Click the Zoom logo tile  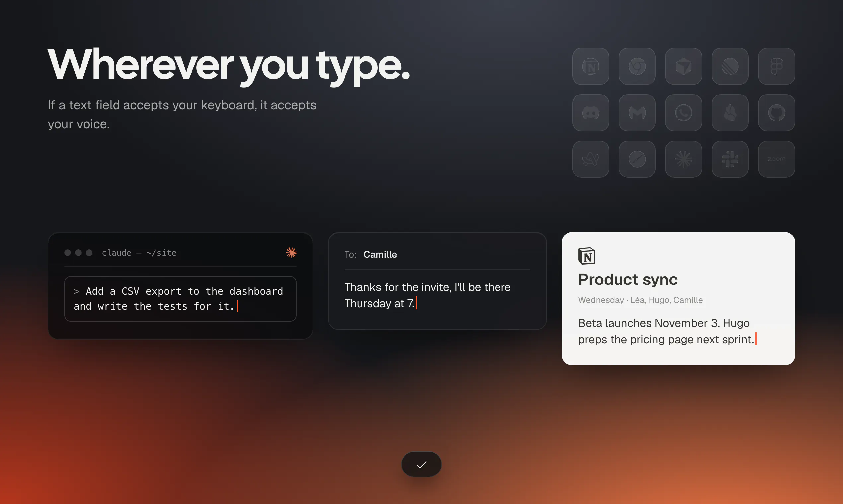click(776, 159)
